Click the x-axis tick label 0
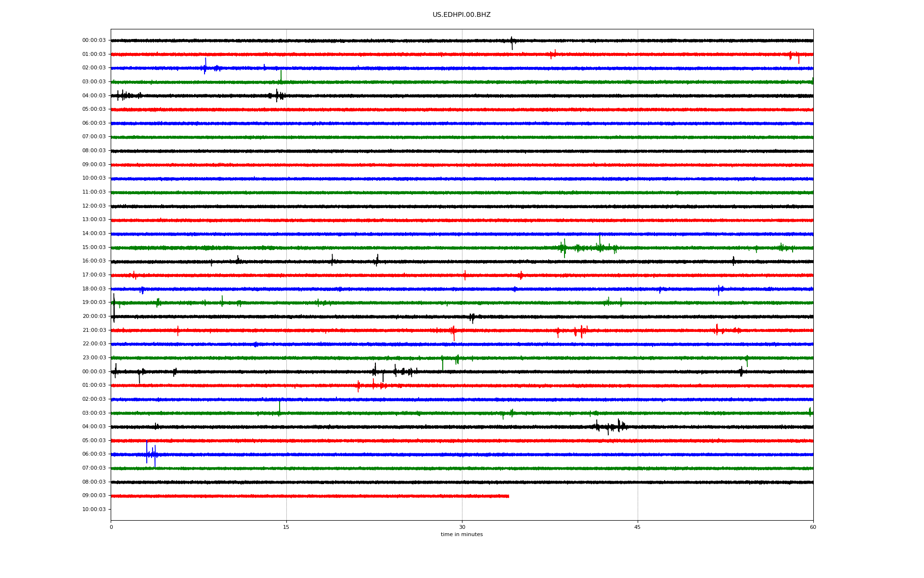This screenshot has width=924, height=578. click(x=111, y=527)
